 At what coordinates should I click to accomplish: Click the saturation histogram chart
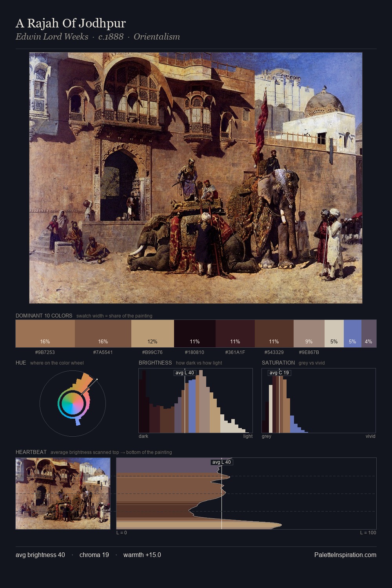pos(319,401)
